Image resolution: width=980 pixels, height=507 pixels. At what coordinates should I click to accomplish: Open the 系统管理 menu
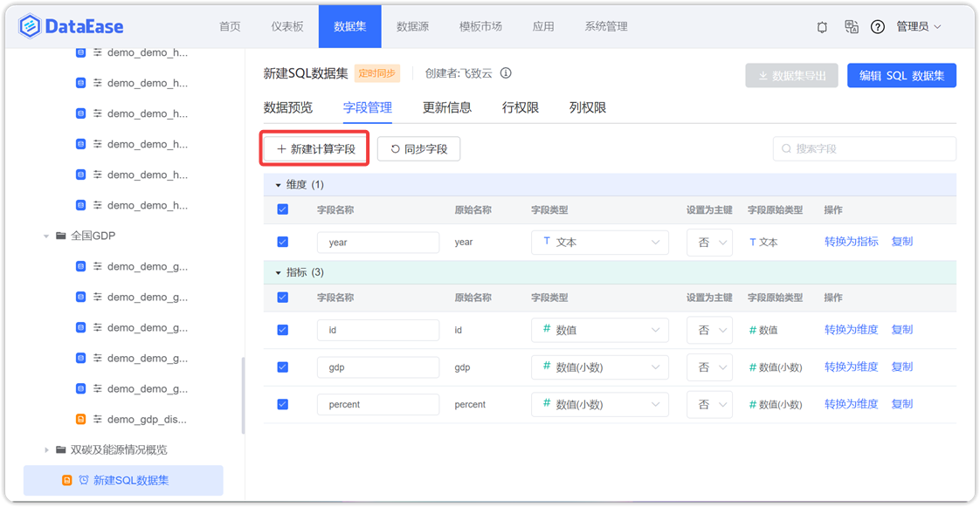606,26
